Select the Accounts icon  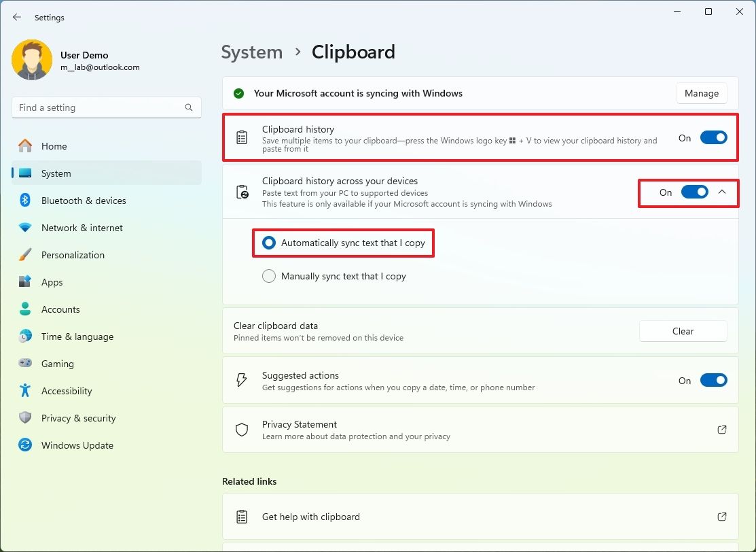coord(26,309)
